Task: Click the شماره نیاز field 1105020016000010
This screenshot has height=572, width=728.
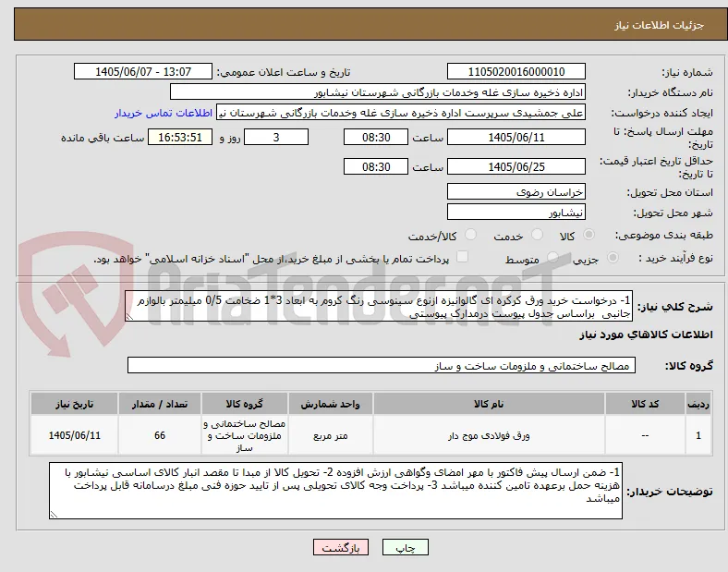Action: pos(516,72)
